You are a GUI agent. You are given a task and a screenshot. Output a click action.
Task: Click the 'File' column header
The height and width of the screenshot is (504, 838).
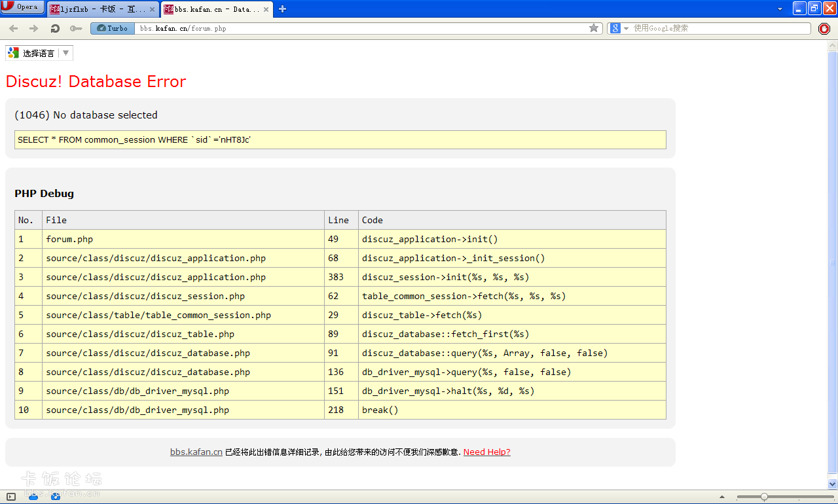(183, 220)
